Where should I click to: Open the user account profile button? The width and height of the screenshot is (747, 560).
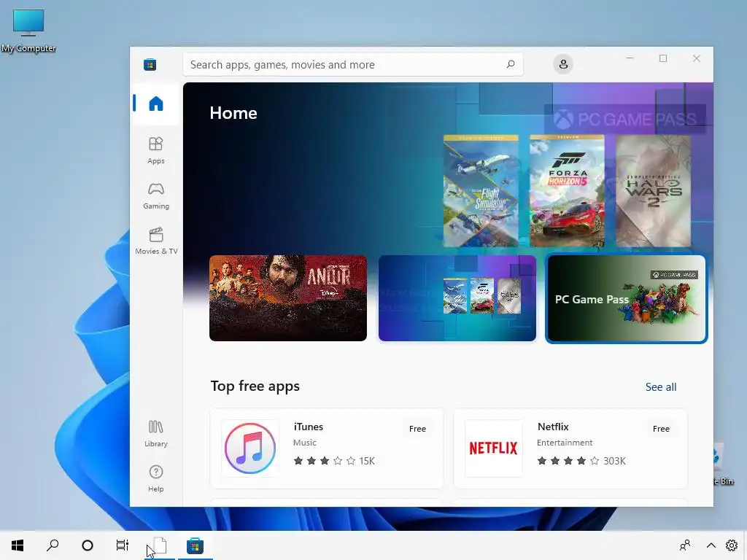point(562,64)
